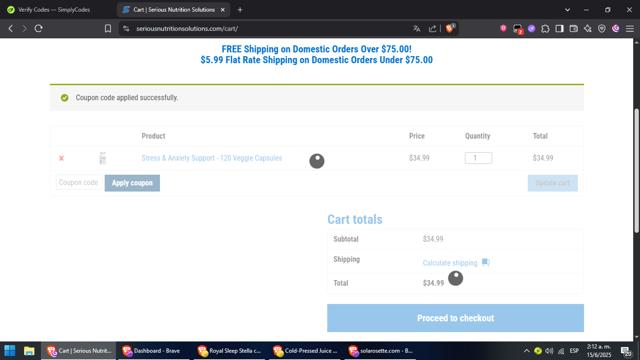Open the notification center icon

(626, 351)
